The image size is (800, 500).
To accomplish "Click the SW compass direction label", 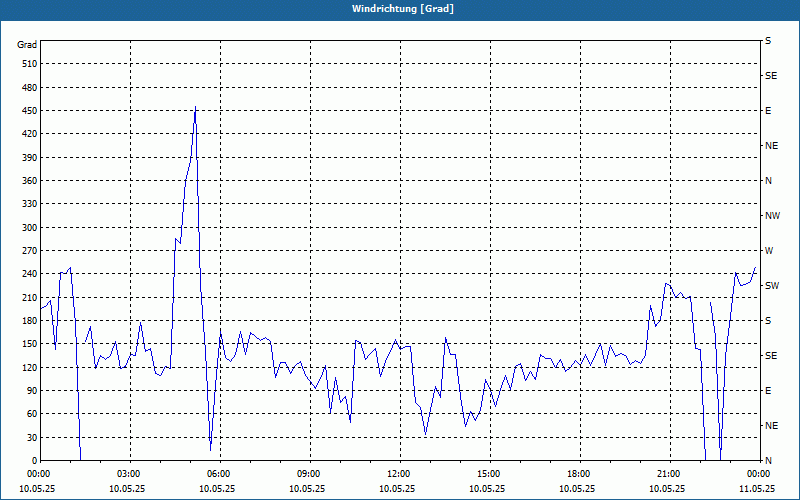I will point(772,285).
